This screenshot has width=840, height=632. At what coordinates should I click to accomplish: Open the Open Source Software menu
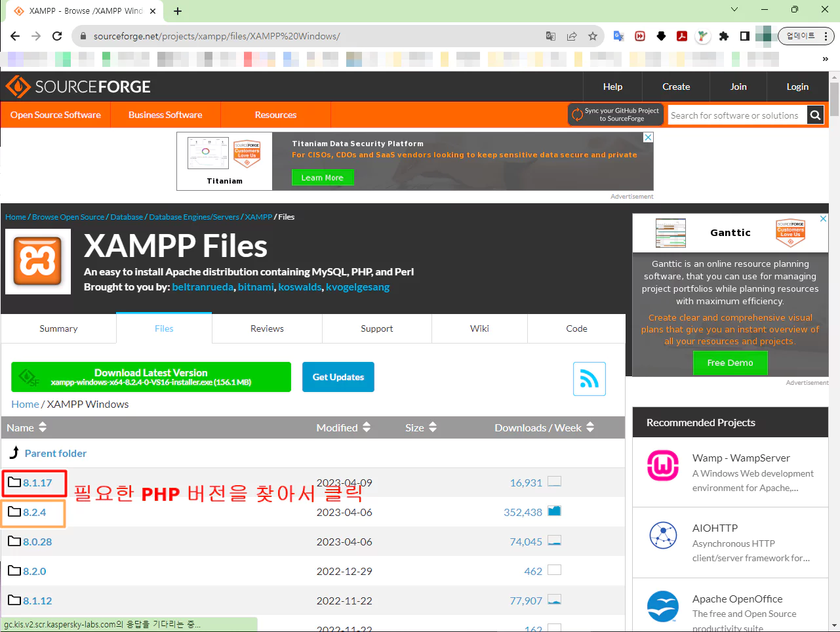point(56,115)
